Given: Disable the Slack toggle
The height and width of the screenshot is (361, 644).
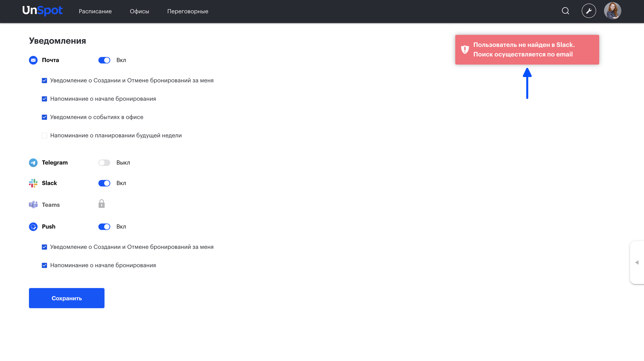Looking at the screenshot, I should (x=104, y=183).
